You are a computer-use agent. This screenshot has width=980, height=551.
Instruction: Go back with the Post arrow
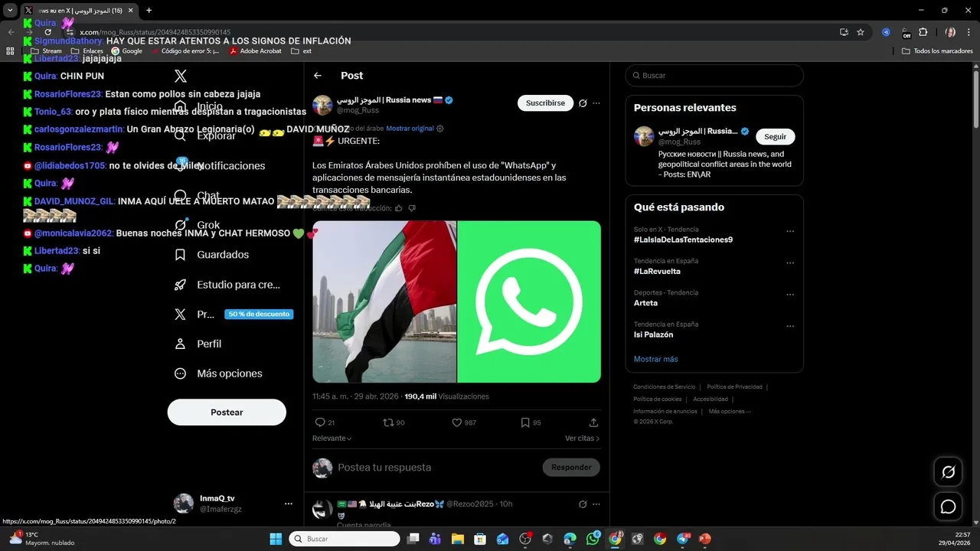pyautogui.click(x=318, y=76)
